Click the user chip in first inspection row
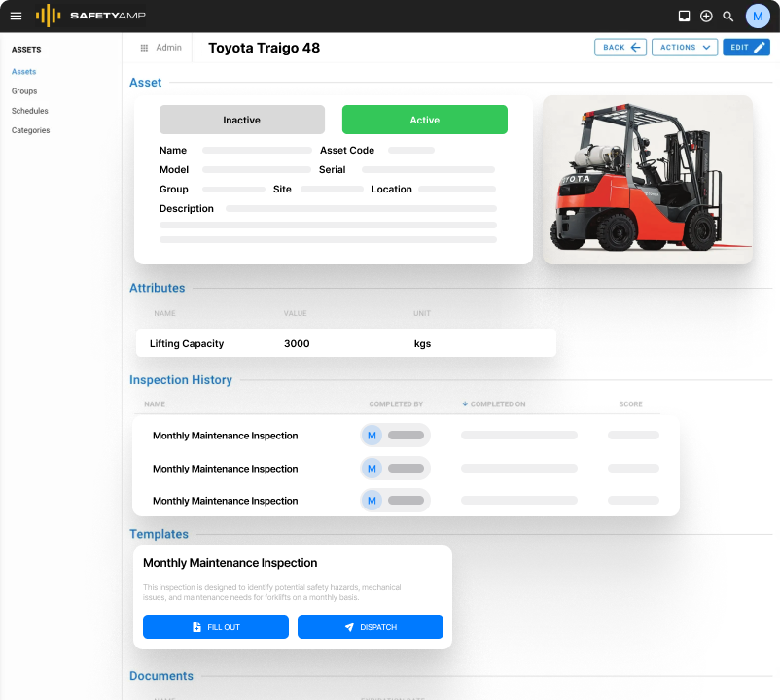 point(395,436)
